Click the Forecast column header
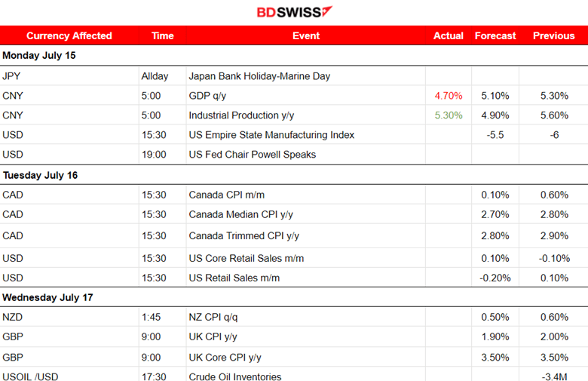The height and width of the screenshot is (381, 588). (x=495, y=35)
